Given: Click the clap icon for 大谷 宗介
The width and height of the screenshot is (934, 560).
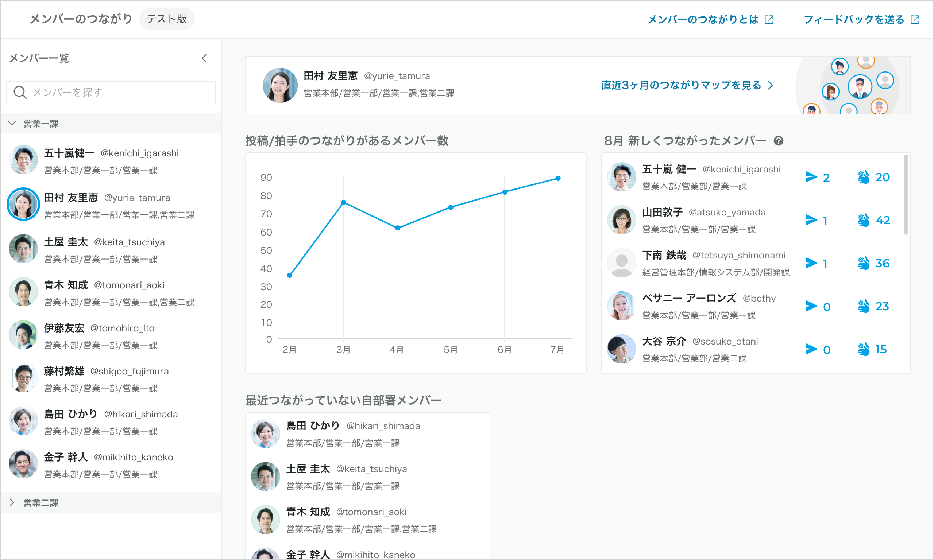Looking at the screenshot, I should [x=864, y=349].
